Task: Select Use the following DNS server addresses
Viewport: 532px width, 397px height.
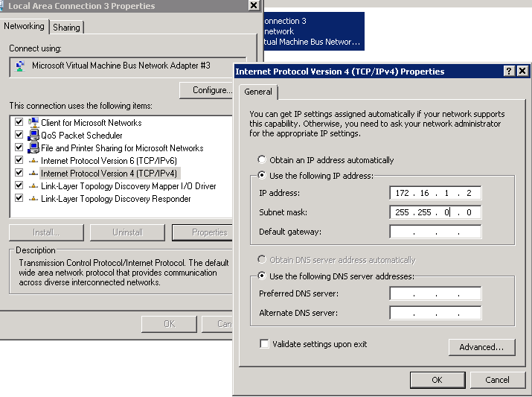Action: pos(261,276)
